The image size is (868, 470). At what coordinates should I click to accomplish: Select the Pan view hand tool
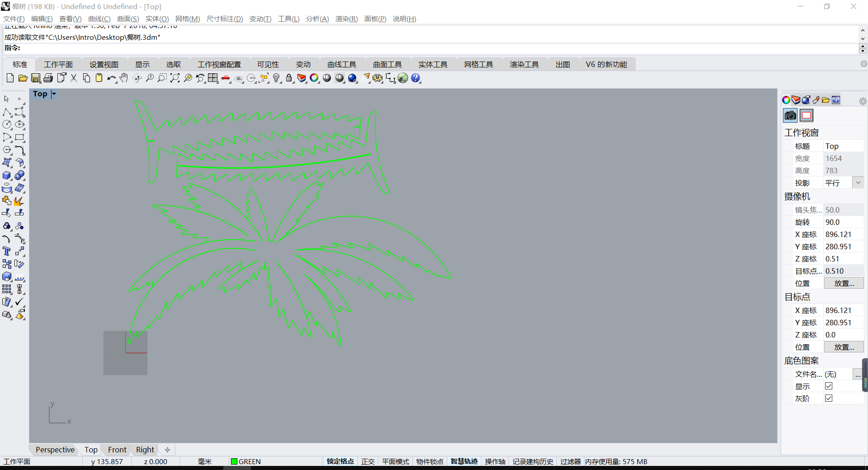click(124, 78)
